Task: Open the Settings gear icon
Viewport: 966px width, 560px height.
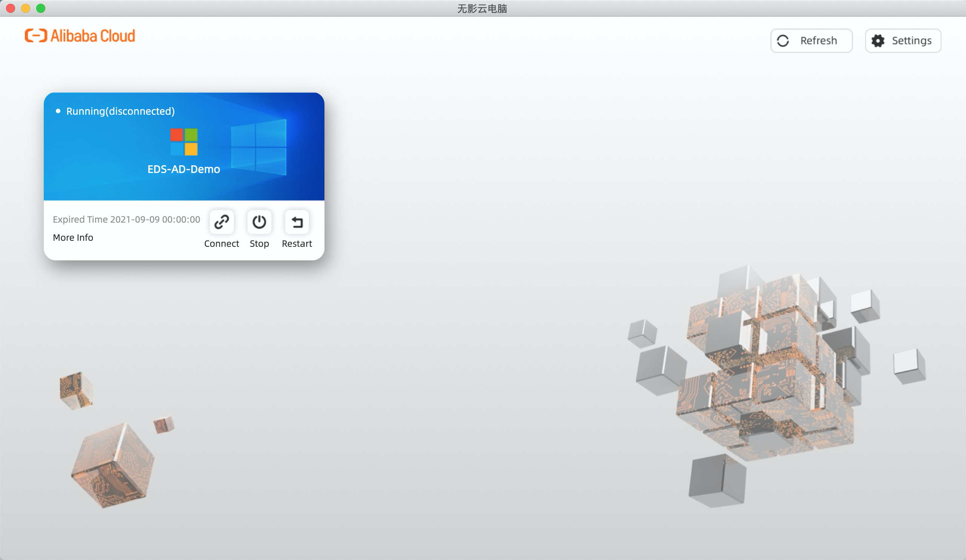Action: (878, 41)
